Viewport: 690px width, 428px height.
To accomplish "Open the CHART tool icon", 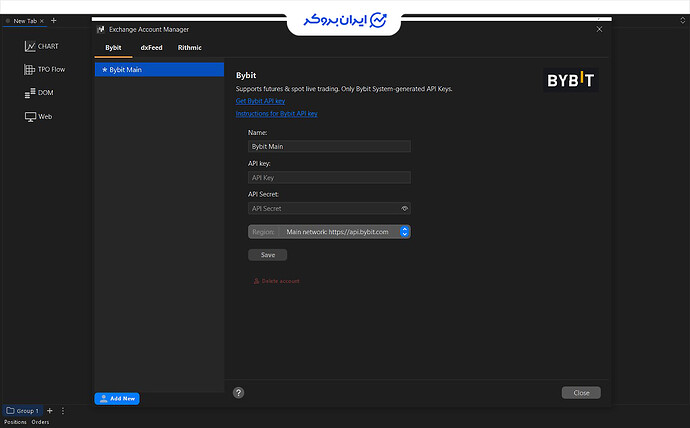I will point(30,46).
